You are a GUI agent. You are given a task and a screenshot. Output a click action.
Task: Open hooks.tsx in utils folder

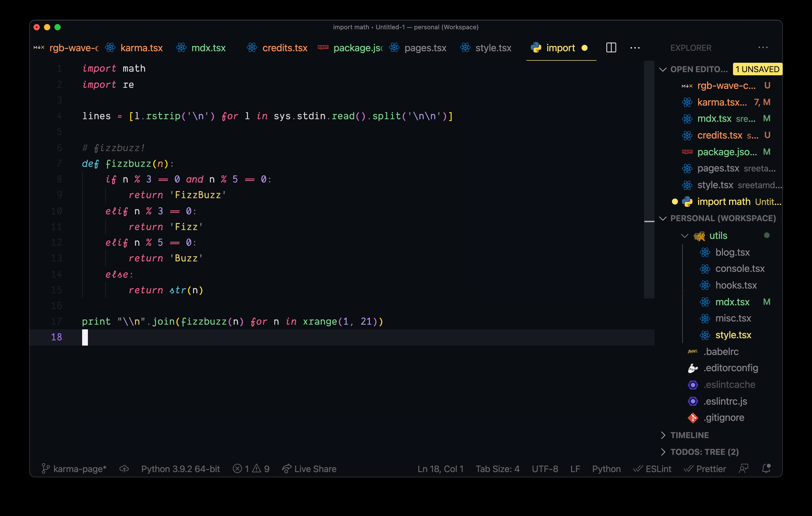(736, 285)
